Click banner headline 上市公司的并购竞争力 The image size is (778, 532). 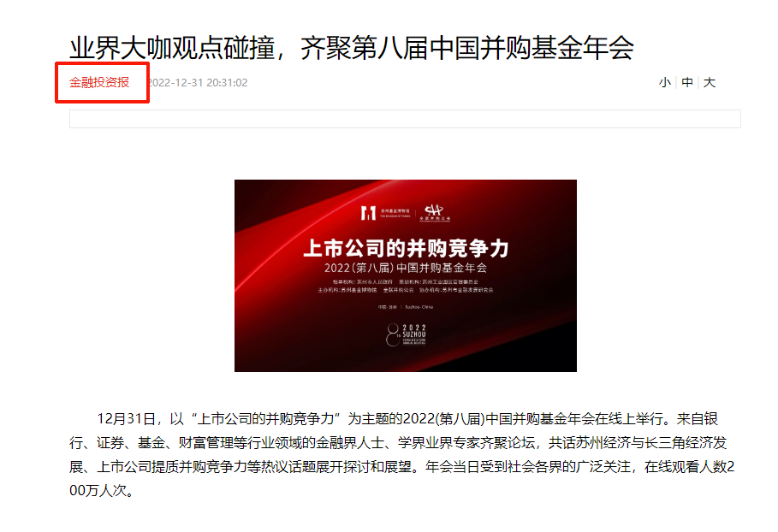(x=406, y=248)
